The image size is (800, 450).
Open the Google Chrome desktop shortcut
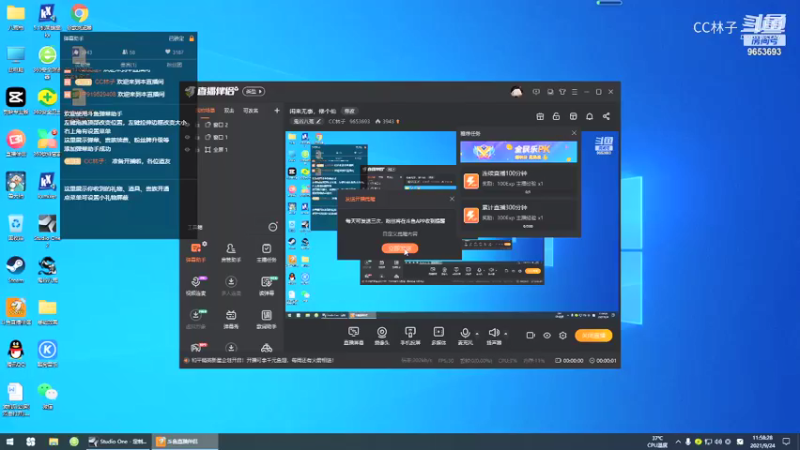pyautogui.click(x=79, y=17)
